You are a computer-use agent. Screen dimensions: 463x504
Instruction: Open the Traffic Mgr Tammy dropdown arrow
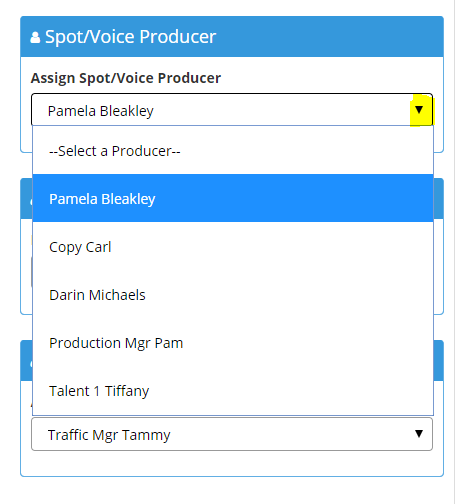pos(419,433)
